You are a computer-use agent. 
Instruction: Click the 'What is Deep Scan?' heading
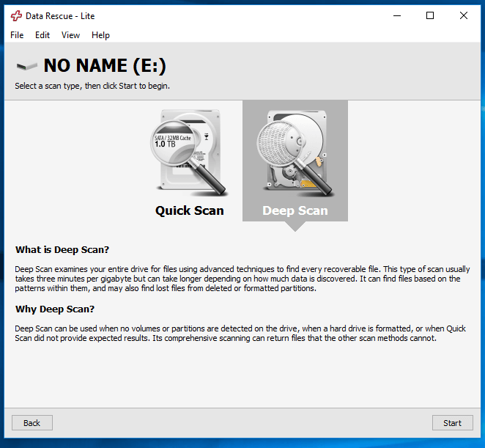[x=62, y=249]
